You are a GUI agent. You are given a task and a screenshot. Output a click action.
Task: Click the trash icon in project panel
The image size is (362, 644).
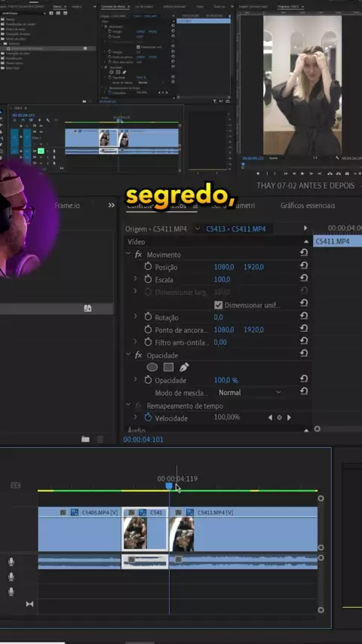pyautogui.click(x=100, y=439)
